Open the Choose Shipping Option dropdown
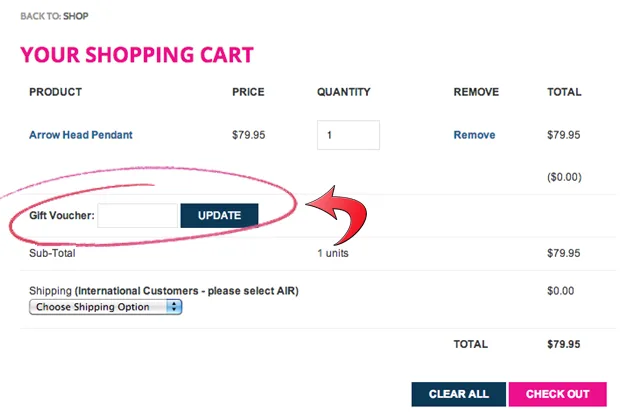 pos(105,307)
